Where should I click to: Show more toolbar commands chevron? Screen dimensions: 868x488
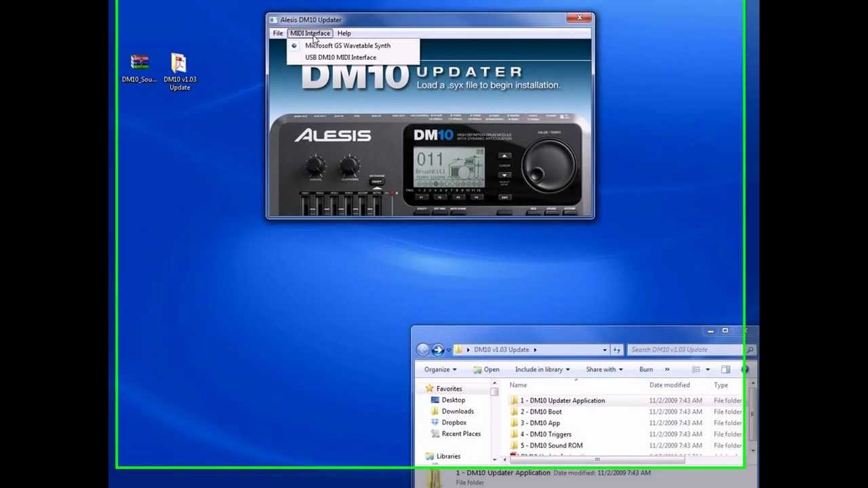pyautogui.click(x=667, y=369)
